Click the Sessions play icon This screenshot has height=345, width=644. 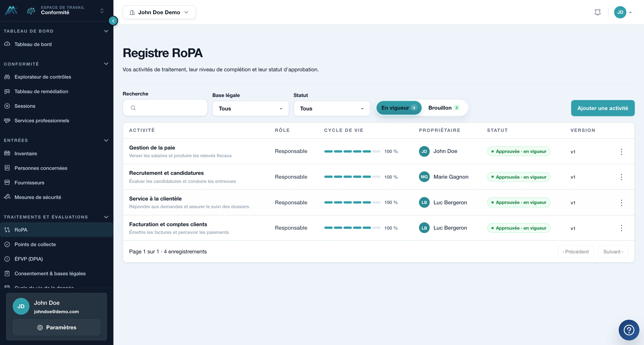click(x=7, y=106)
